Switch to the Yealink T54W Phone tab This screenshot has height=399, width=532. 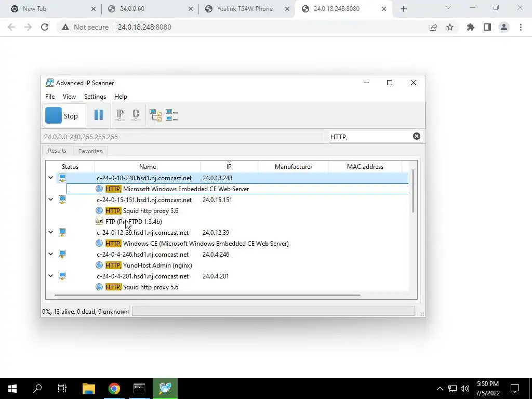[x=245, y=9]
